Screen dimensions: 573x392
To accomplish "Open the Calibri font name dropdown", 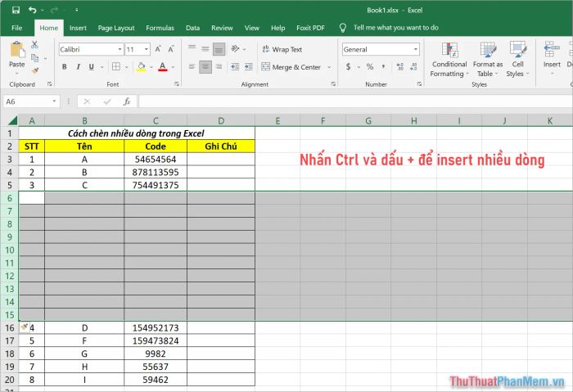I will pyautogui.click(x=120, y=49).
